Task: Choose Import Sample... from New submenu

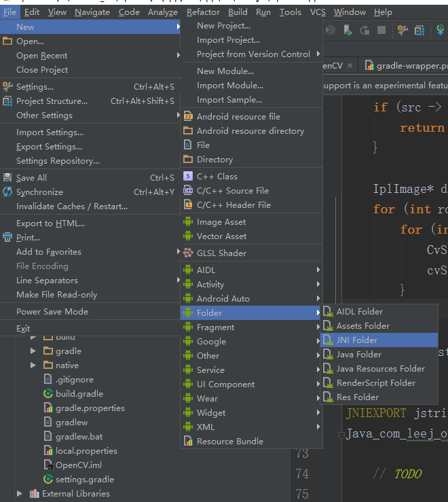Action: 229,100
